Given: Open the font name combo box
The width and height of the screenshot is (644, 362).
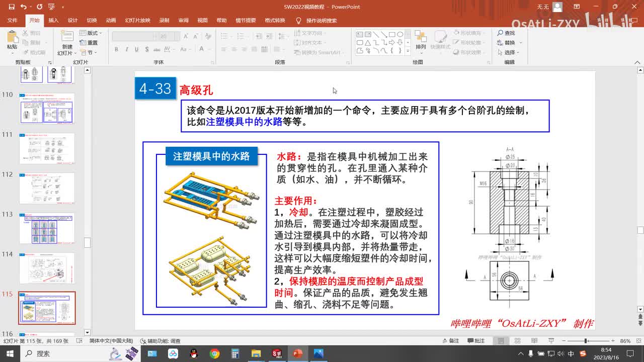Looking at the screenshot, I should [x=135, y=37].
